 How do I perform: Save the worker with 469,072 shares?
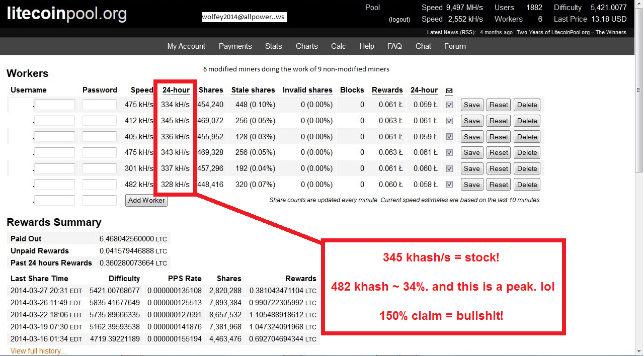click(x=472, y=121)
